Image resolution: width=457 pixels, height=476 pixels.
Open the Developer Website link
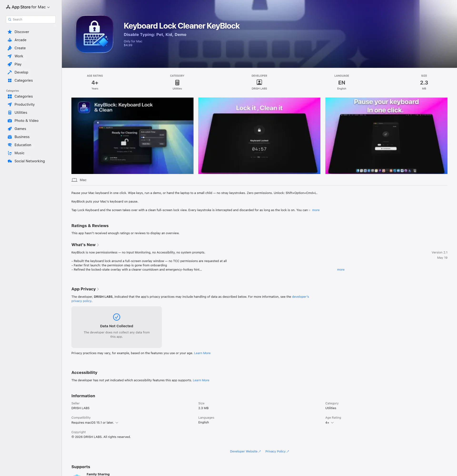245,451
